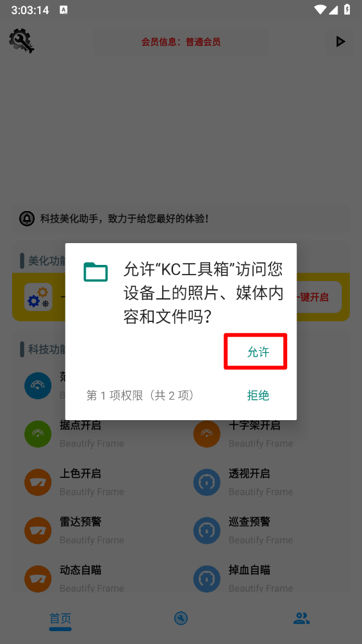Open the wrench tools tab in bottom bar
Screen dimensions: 362x644
(181, 618)
